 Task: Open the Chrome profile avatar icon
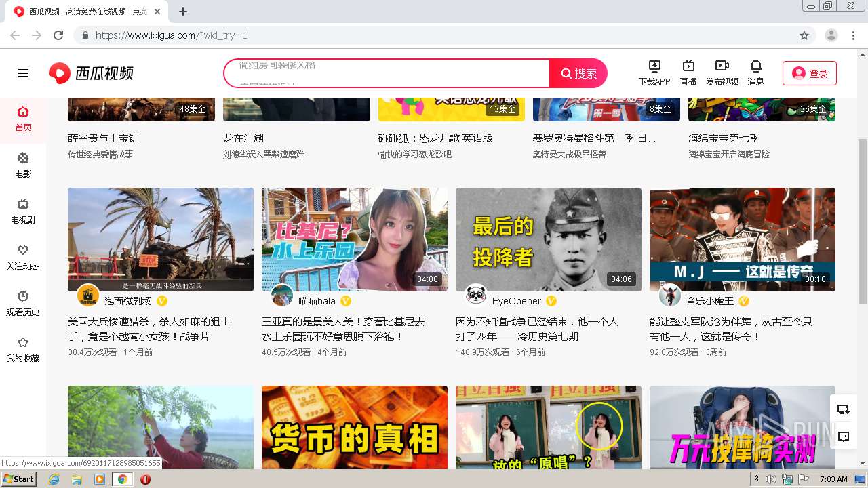click(x=831, y=35)
